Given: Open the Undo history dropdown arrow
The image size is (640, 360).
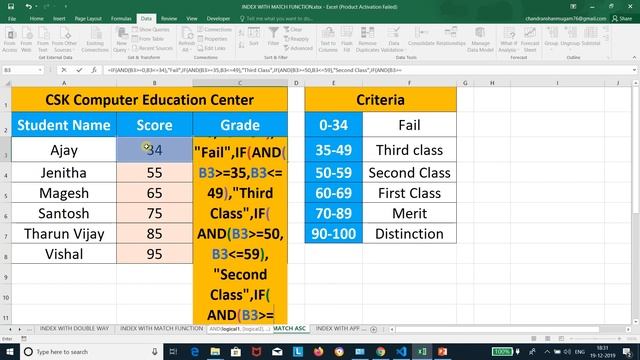Looking at the screenshot, I should click(x=36, y=7).
